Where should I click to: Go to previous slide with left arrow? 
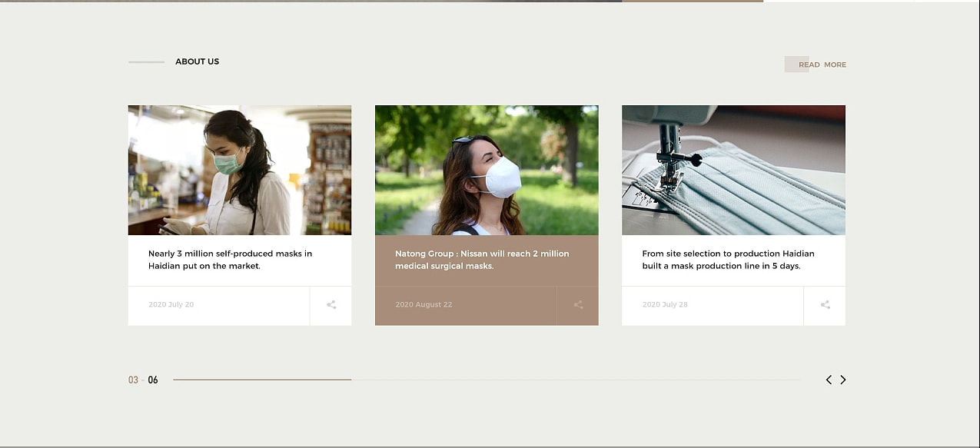829,380
